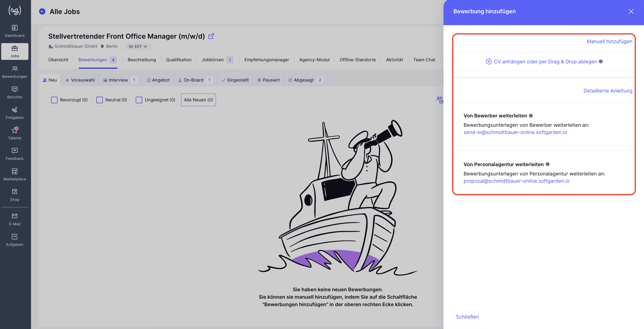Click proposal@schmidtbauer-online.softgarden.io email
This screenshot has height=329, width=644.
coord(516,181)
